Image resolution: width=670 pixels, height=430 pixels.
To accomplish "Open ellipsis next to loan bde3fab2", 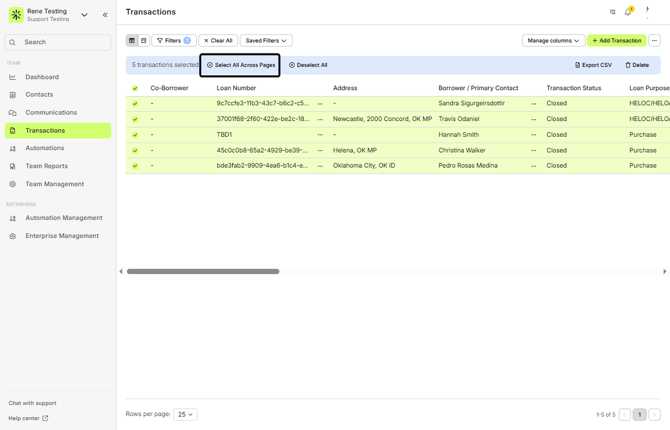I will [320, 166].
